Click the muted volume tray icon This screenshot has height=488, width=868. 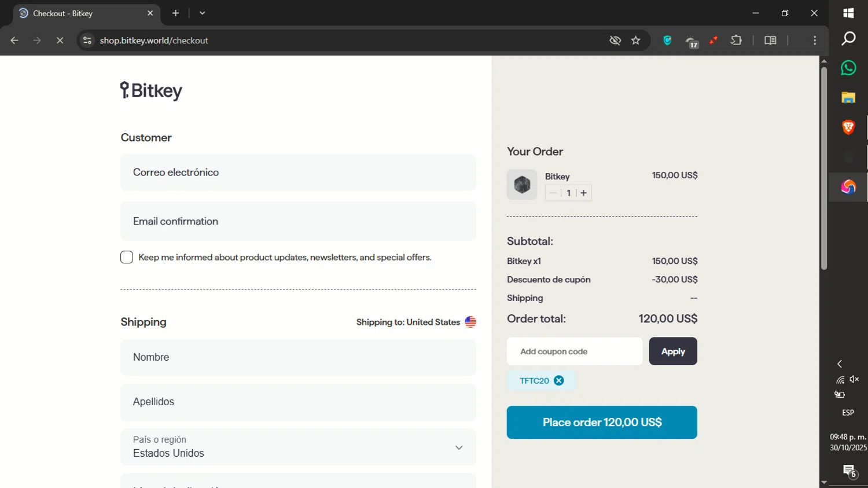(x=855, y=379)
